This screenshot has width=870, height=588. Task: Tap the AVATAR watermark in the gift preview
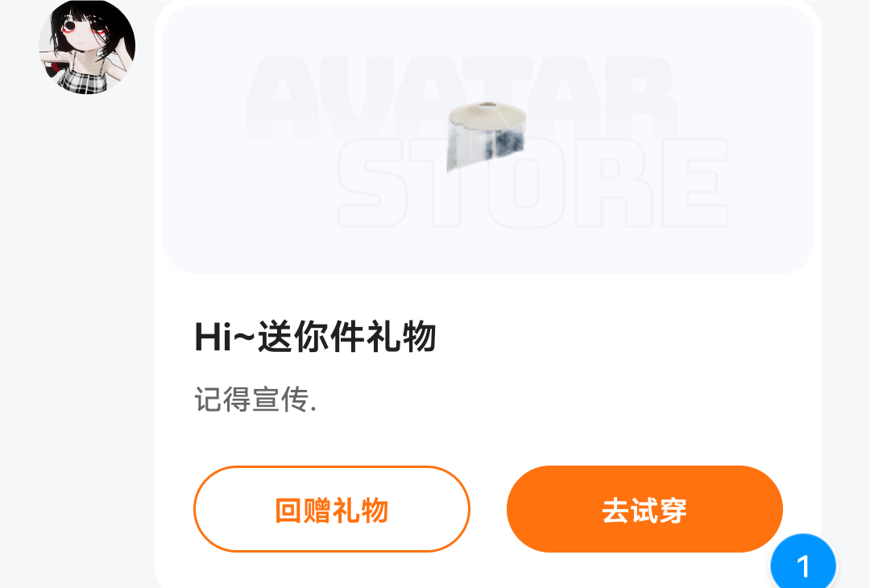461,99
